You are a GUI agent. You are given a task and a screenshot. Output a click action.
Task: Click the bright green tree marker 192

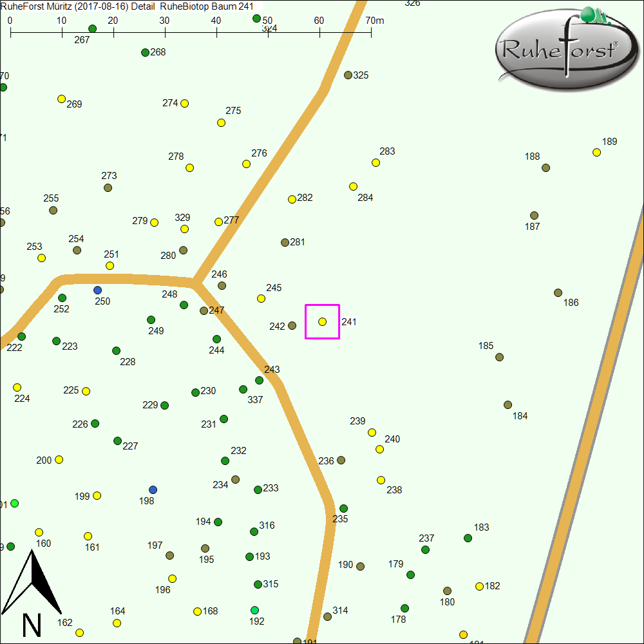(254, 610)
